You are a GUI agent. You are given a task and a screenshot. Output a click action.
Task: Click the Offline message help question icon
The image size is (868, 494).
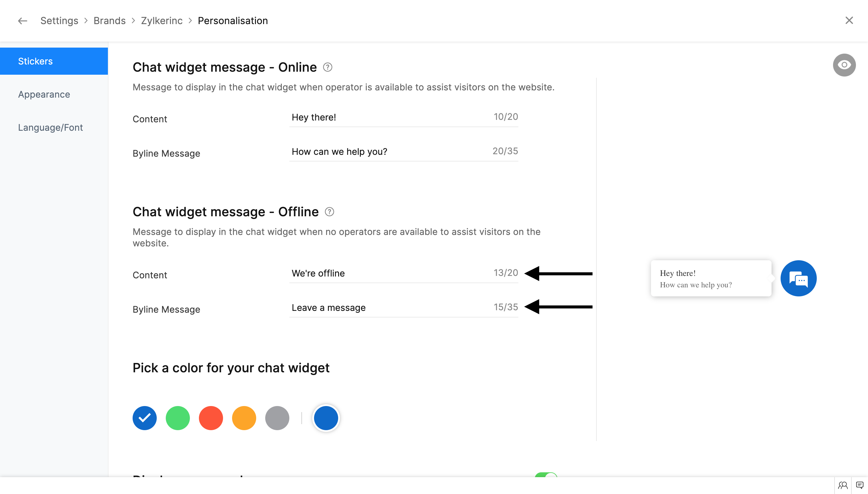click(x=329, y=212)
